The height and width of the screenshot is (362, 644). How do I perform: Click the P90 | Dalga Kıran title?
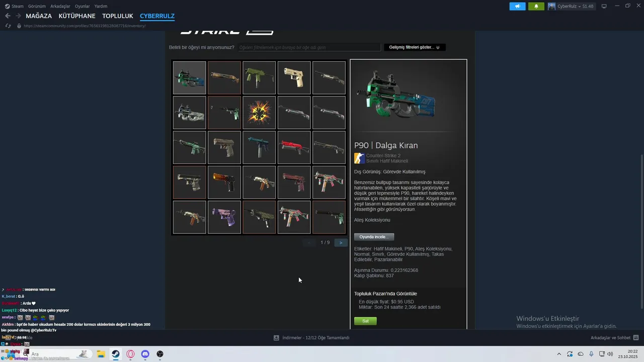pos(386,145)
